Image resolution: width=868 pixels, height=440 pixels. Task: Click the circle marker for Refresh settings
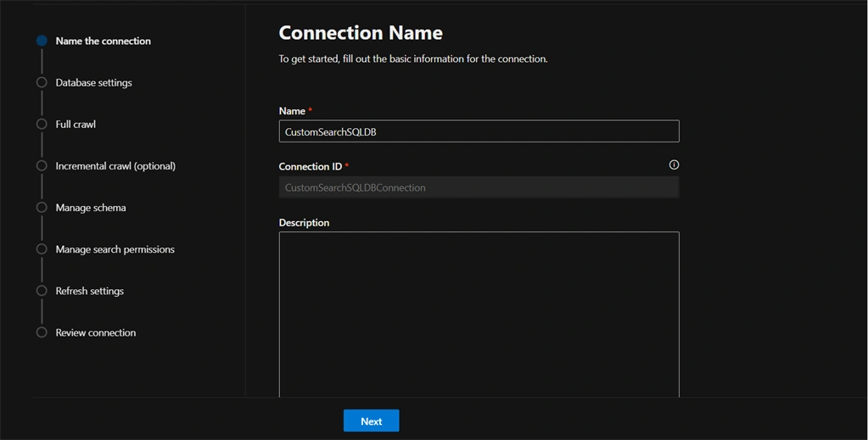(x=42, y=291)
